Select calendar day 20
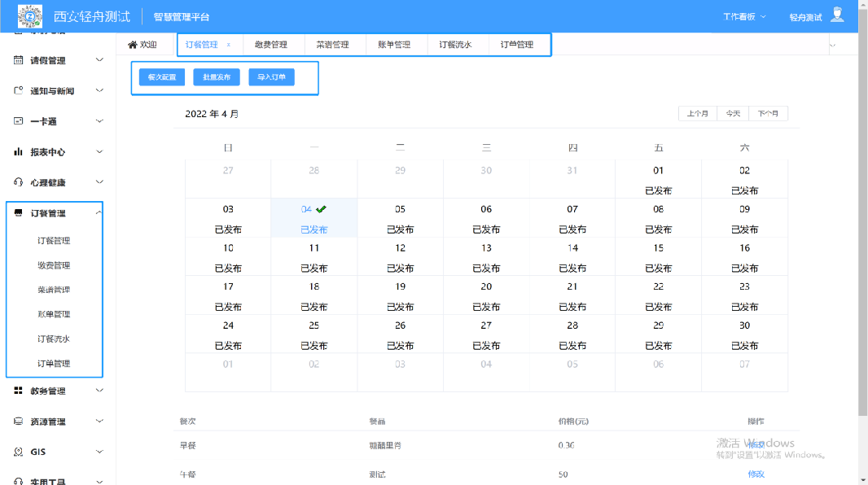This screenshot has width=868, height=485. tap(486, 295)
